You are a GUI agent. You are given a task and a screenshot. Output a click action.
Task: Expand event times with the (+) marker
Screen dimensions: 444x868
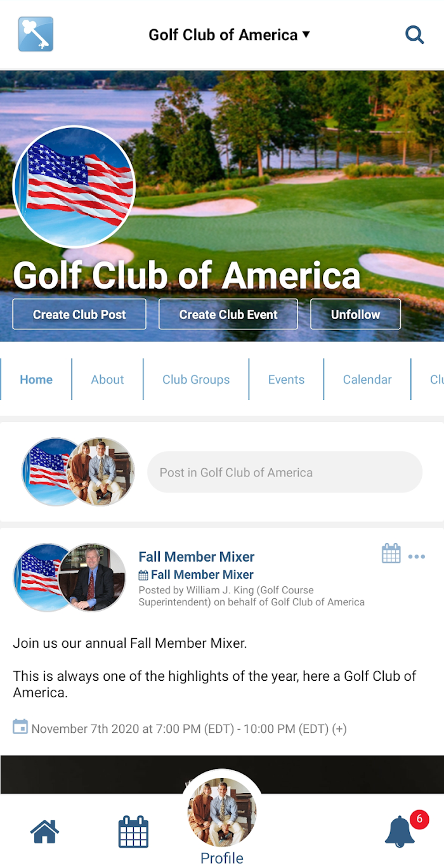click(339, 729)
